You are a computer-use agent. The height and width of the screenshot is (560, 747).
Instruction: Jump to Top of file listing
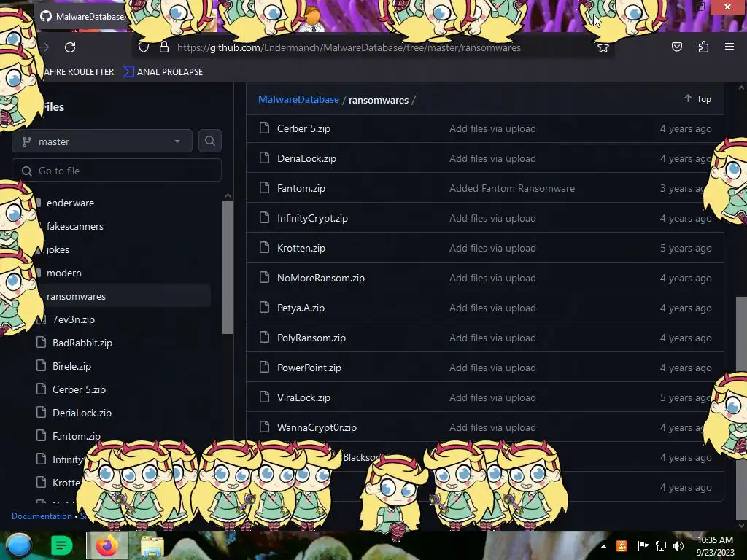point(698,98)
